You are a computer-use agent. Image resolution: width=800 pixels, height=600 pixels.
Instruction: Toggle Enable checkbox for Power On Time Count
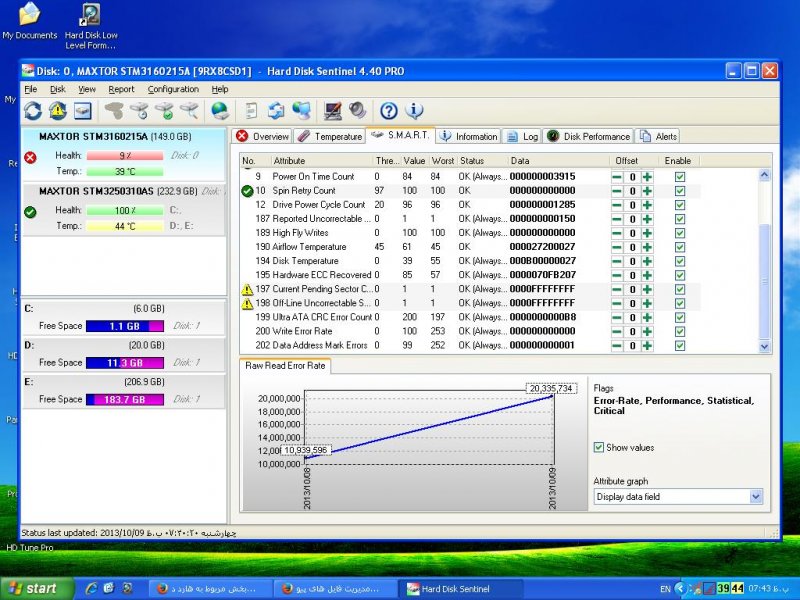click(680, 177)
